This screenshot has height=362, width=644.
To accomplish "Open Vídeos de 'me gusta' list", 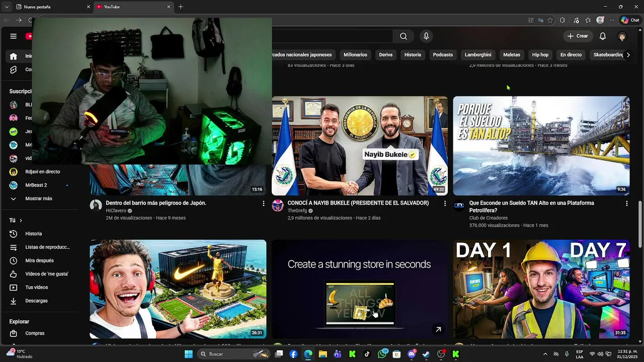I will (42, 274).
